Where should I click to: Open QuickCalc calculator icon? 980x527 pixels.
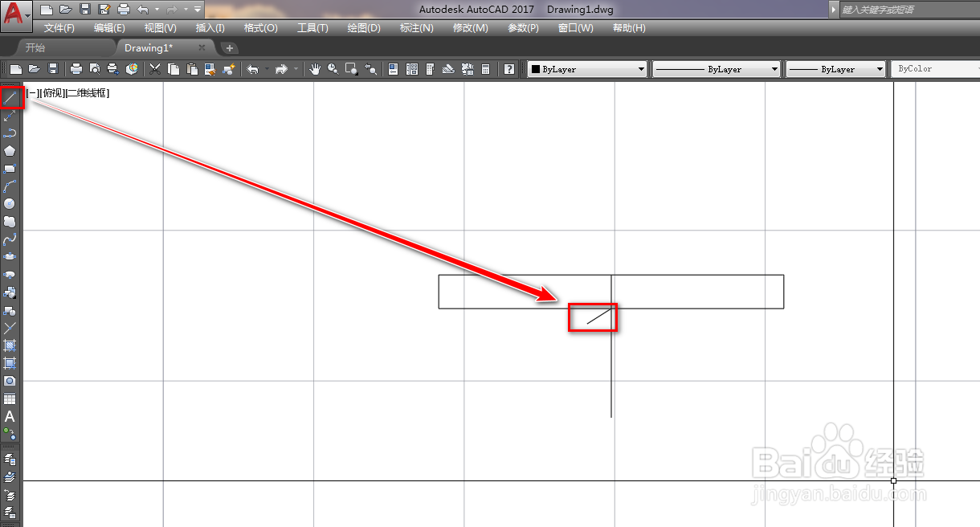[x=485, y=69]
